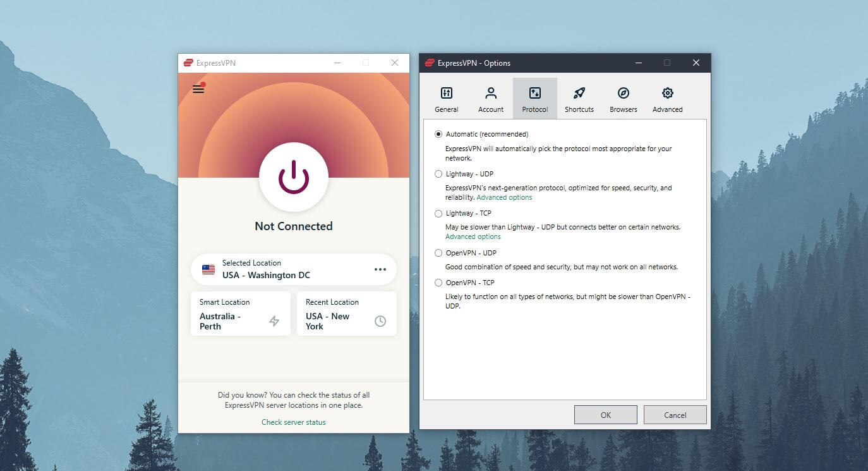Click the 'Did you know?' tip text

pyautogui.click(x=294, y=400)
